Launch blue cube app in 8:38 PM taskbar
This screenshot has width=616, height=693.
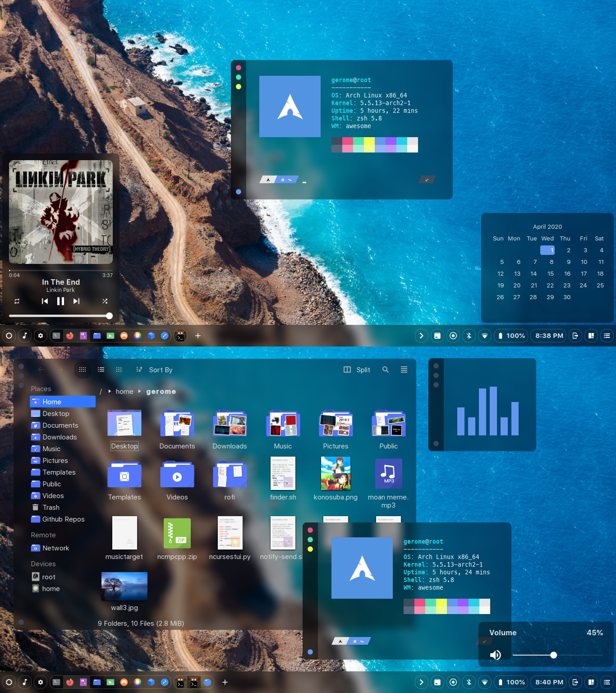(x=151, y=336)
